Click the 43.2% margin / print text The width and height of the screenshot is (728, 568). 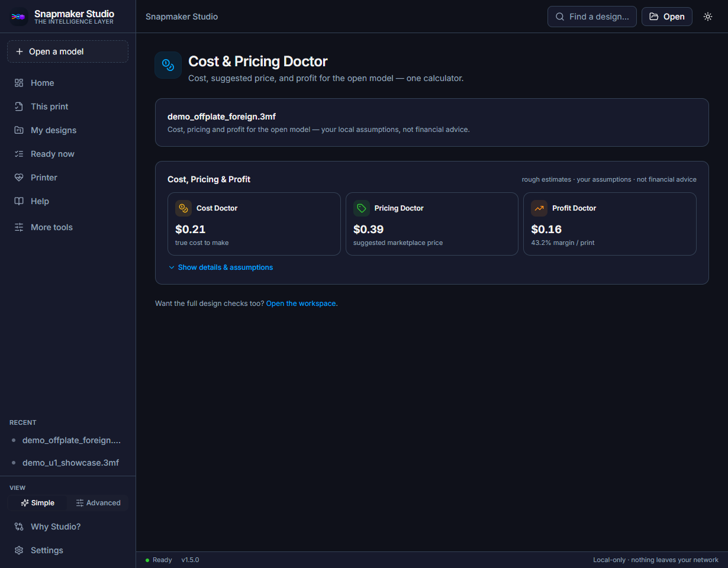[x=563, y=243]
